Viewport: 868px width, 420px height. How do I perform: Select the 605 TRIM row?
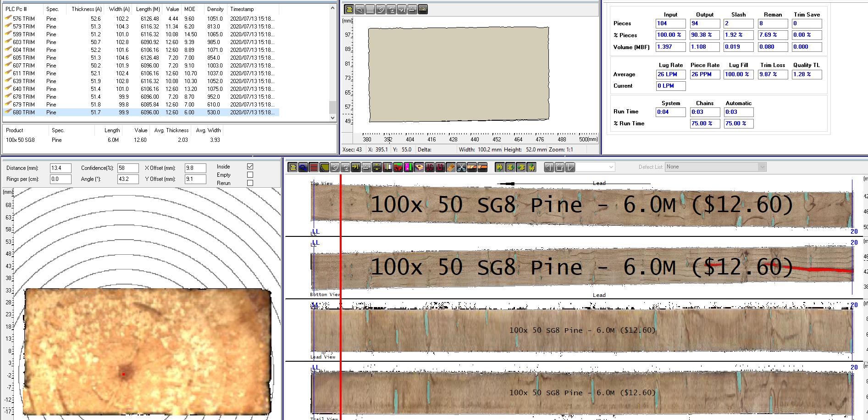click(140, 58)
